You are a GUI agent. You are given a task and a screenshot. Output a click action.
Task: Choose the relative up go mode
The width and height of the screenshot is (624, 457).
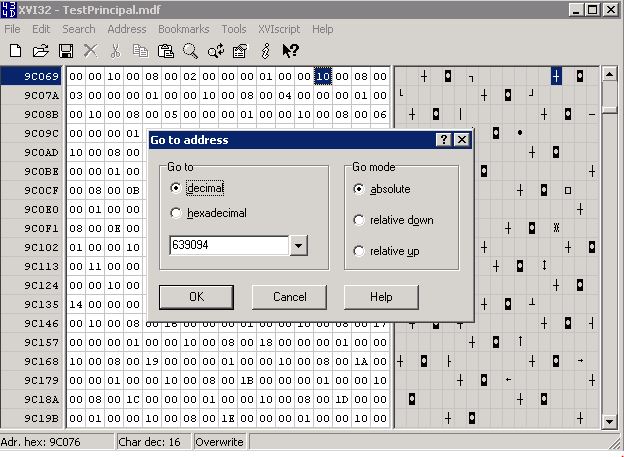pos(359,251)
